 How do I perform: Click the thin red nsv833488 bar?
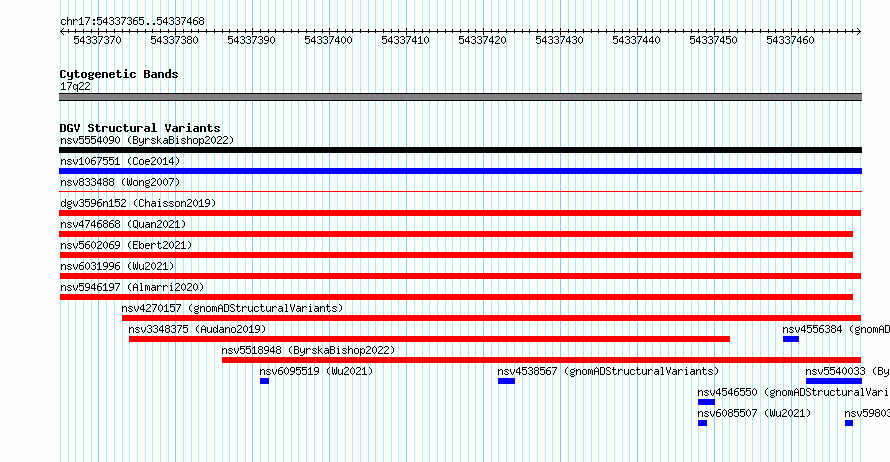[x=460, y=192]
